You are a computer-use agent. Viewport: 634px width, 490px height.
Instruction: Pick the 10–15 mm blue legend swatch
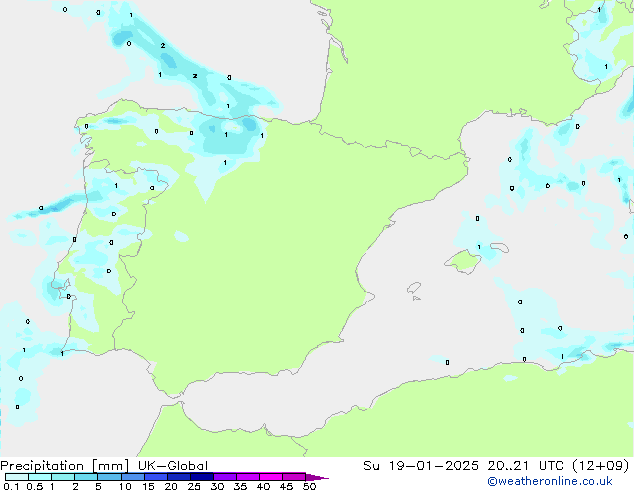tap(132, 477)
